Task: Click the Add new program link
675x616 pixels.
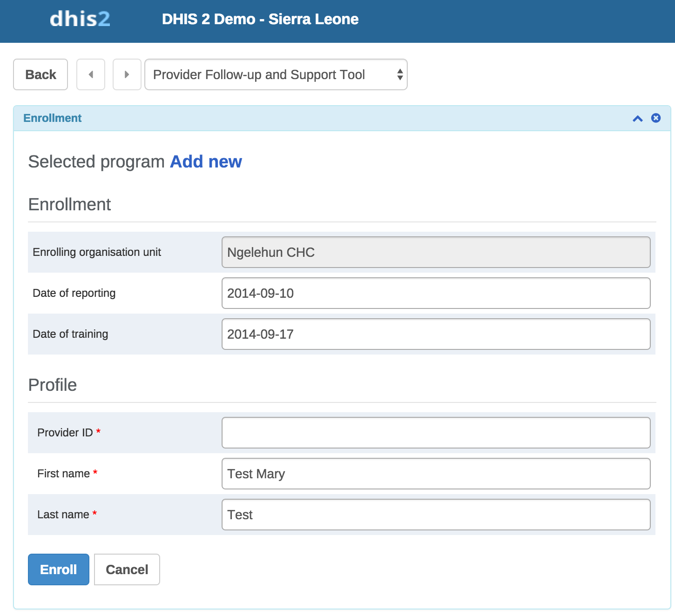Action: [x=206, y=161]
